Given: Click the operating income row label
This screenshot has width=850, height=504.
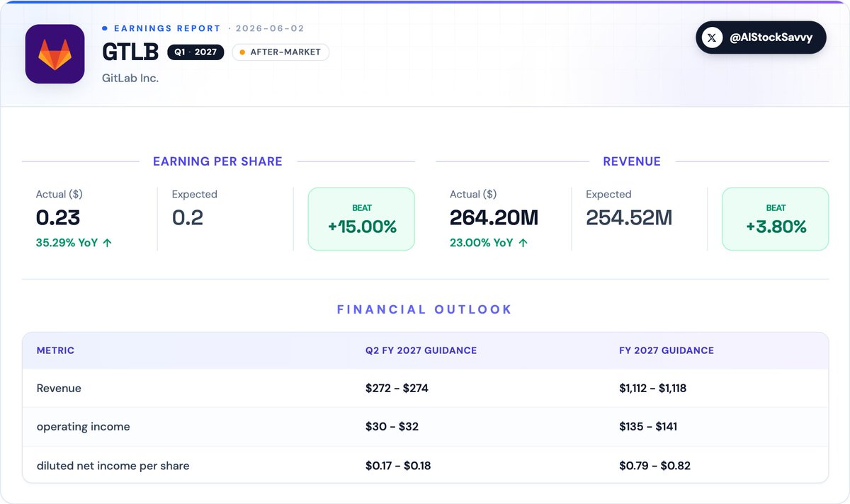Looking at the screenshot, I should coord(83,427).
